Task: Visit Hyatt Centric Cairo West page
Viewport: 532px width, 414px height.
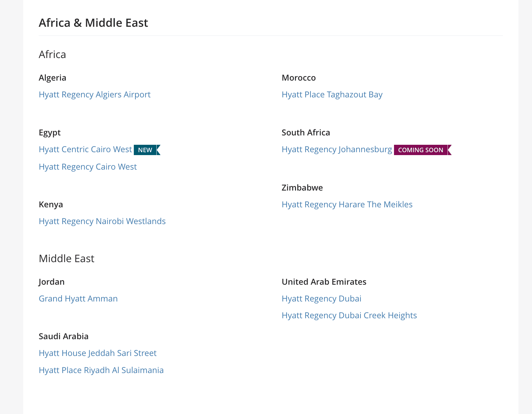Action: click(85, 149)
